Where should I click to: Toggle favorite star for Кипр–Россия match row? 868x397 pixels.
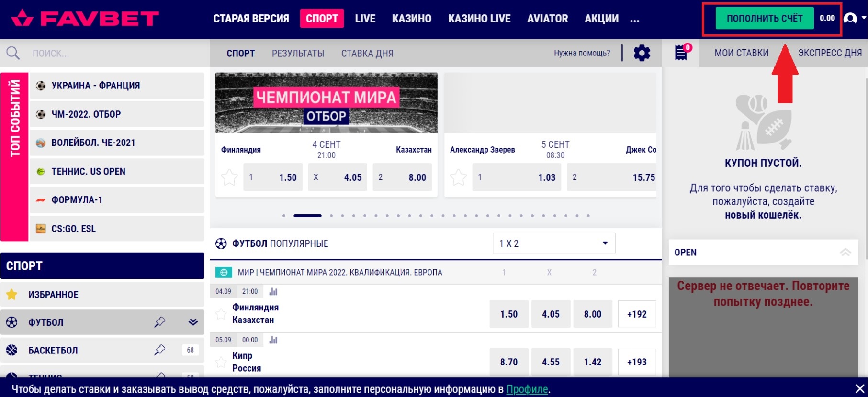click(x=221, y=362)
